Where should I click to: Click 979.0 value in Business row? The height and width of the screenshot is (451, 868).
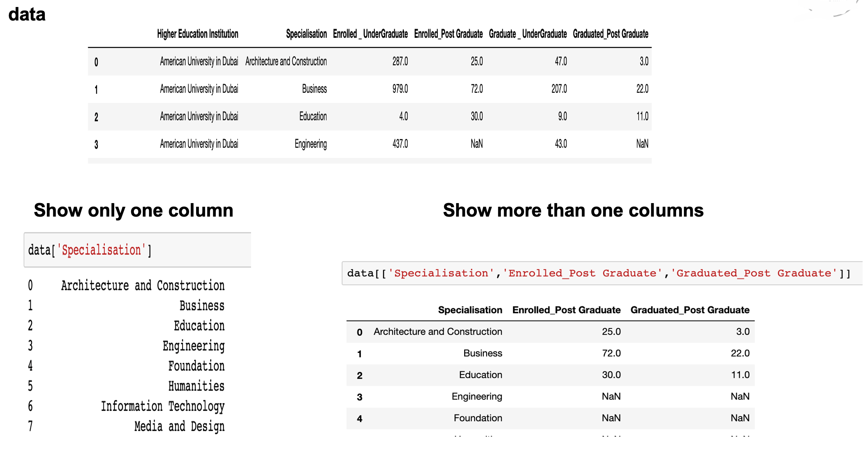[400, 89]
